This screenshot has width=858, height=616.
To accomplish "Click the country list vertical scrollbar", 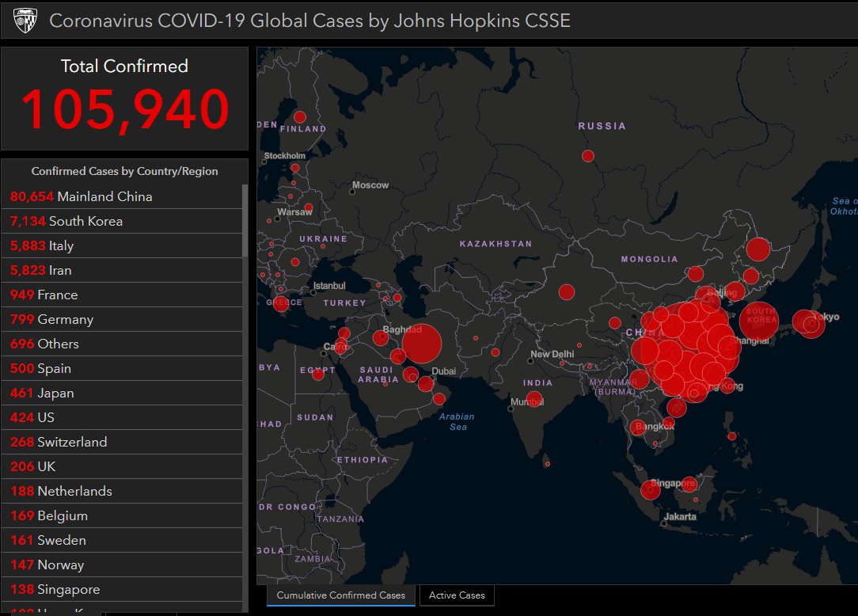I will tap(245, 221).
